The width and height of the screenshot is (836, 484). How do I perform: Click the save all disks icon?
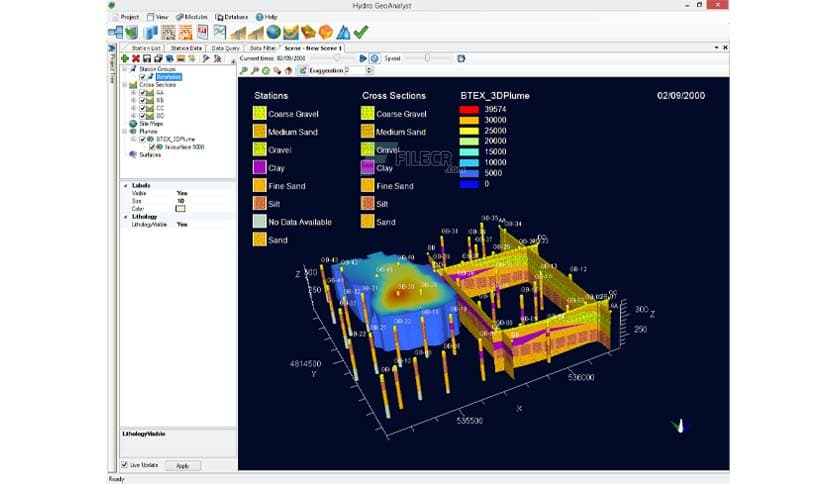[x=158, y=58]
